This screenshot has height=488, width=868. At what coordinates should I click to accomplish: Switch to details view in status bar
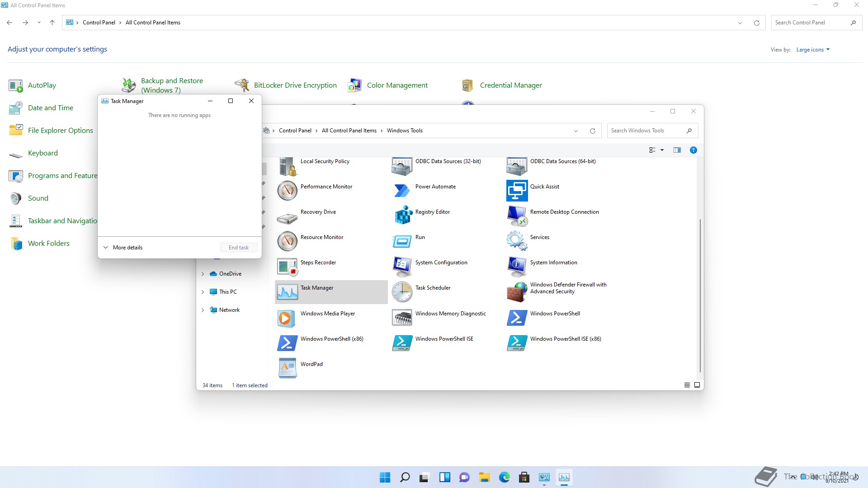click(x=687, y=385)
